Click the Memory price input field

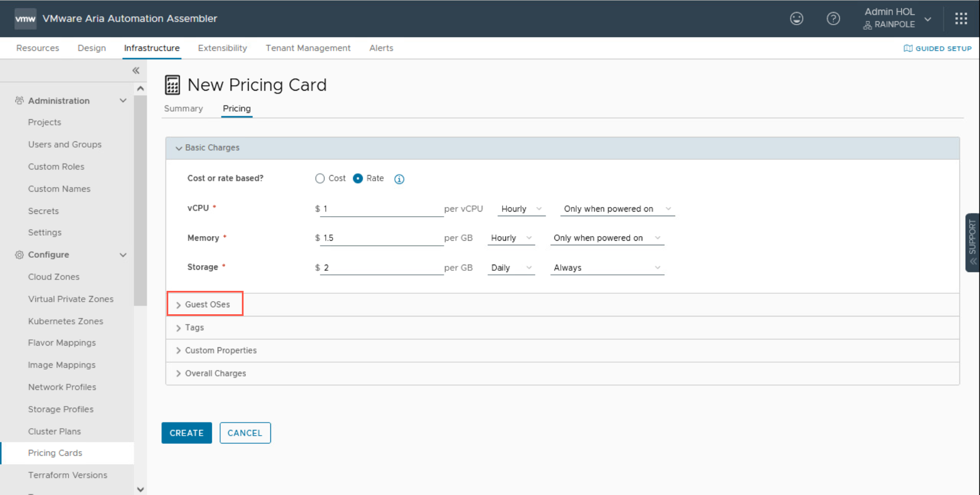(x=381, y=238)
